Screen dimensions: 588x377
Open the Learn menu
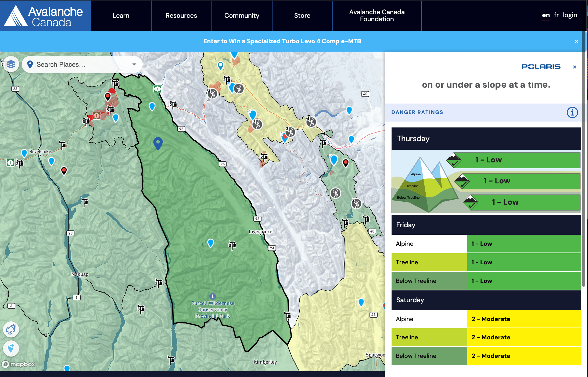click(121, 16)
